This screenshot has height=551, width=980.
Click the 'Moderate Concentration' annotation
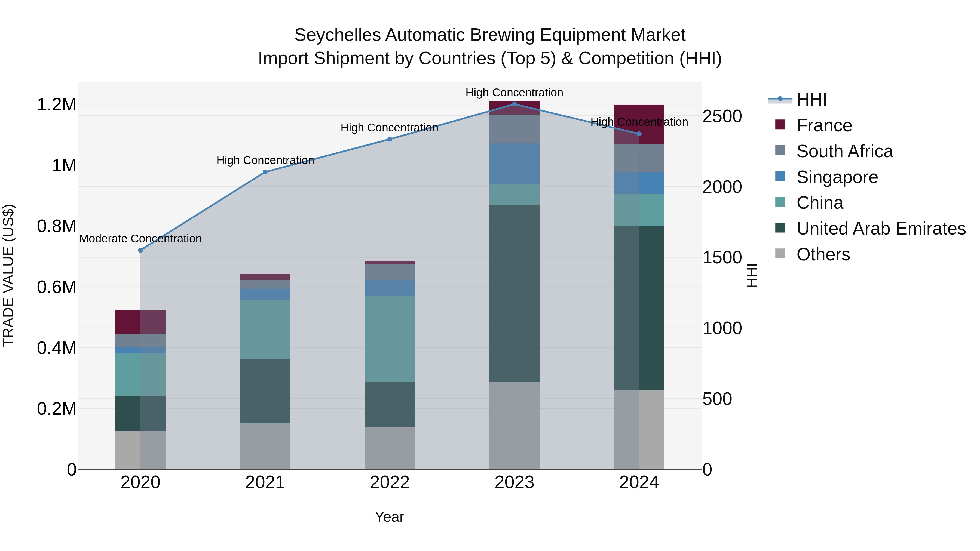pyautogui.click(x=140, y=239)
